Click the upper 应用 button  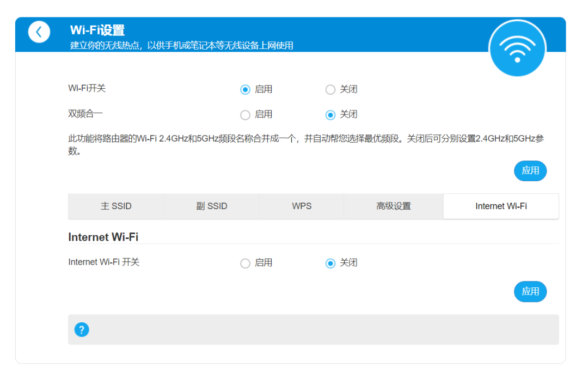(530, 170)
